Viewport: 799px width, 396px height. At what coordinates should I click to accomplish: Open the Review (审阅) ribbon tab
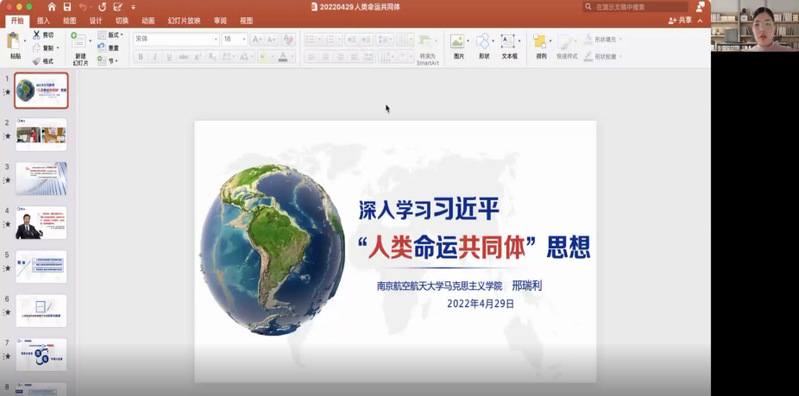point(220,21)
